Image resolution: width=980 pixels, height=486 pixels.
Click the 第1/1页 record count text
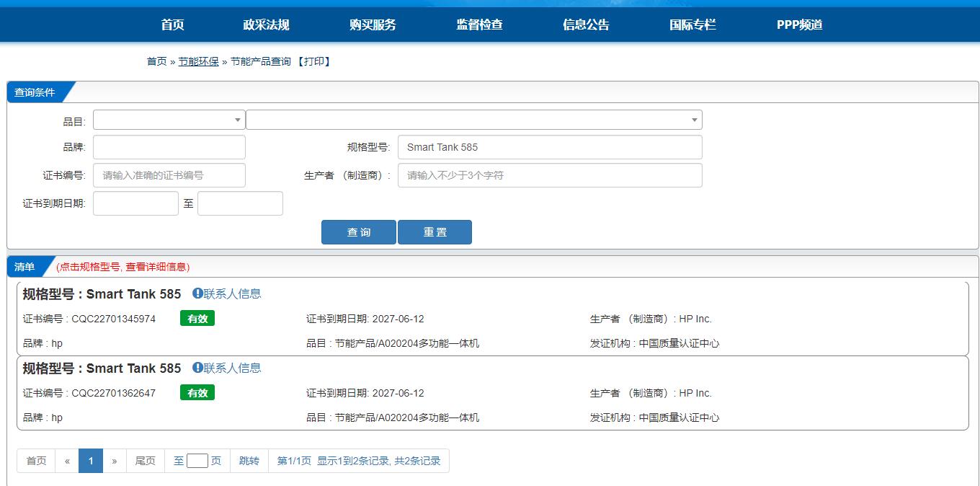[x=359, y=461]
